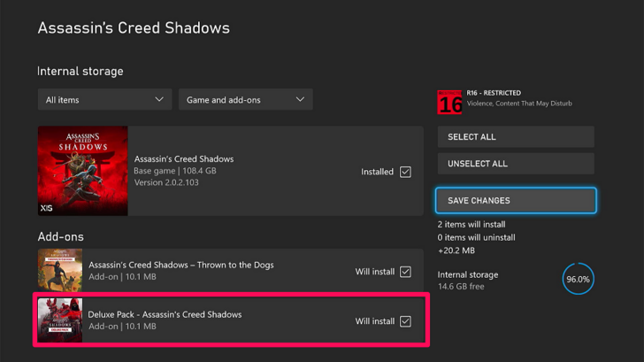
Task: Click the chevron arrow on the All items filter
Action: pos(159,100)
